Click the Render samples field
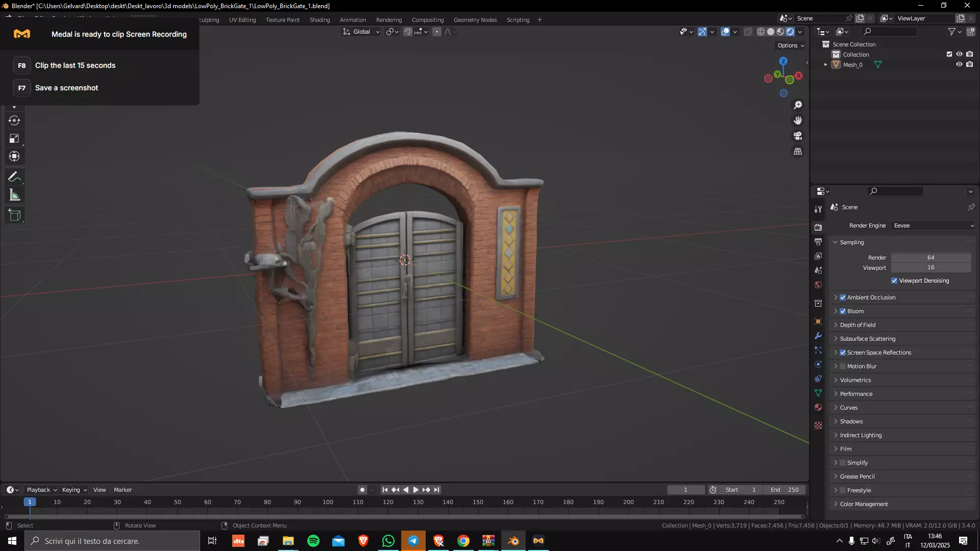Screen dimensions: 980x551 pos(930,258)
